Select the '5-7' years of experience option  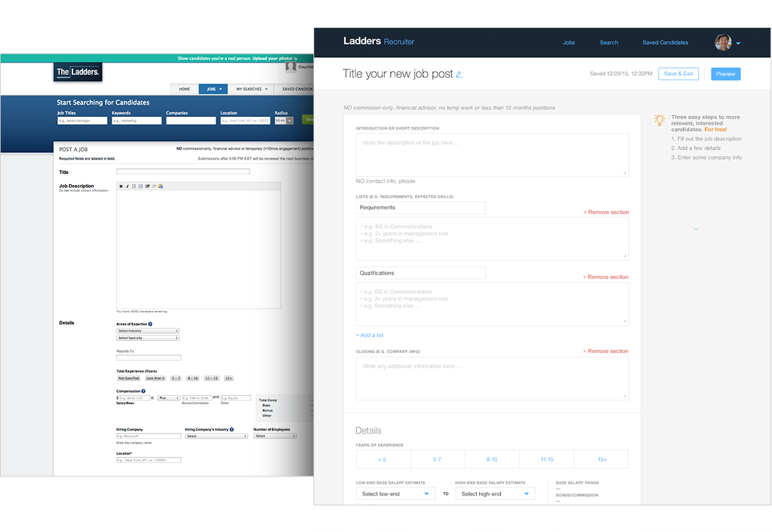coord(438,459)
